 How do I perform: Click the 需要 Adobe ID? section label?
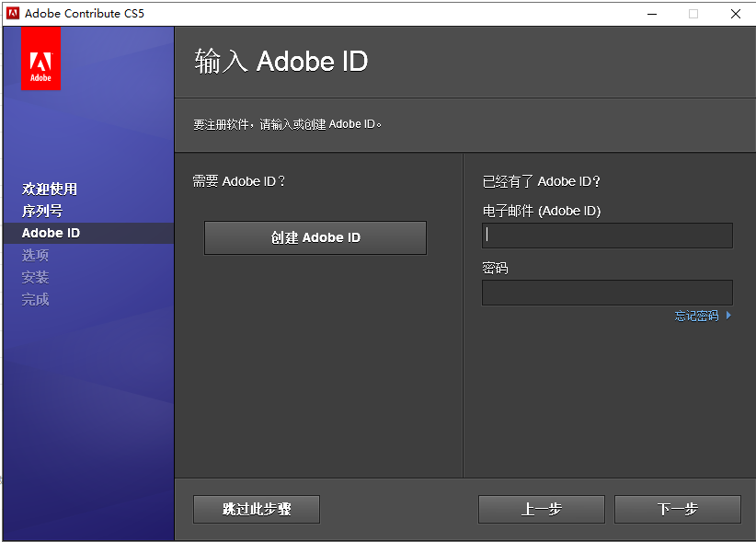(x=238, y=181)
